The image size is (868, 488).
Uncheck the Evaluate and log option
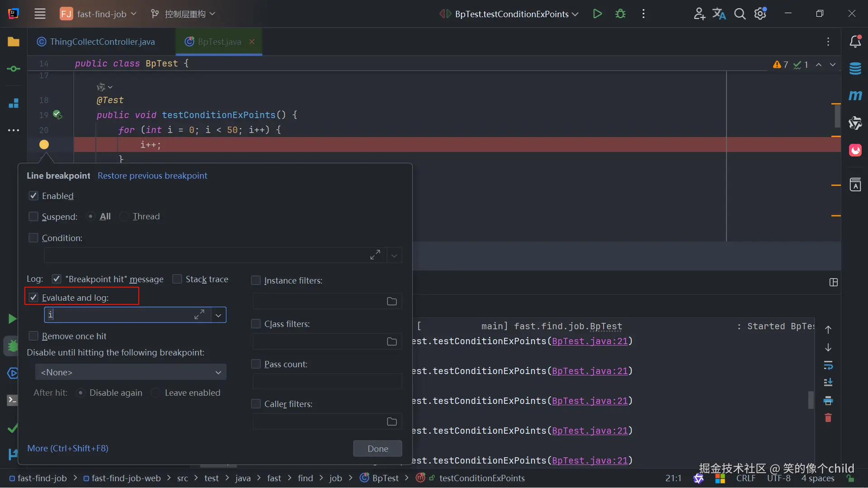(33, 298)
